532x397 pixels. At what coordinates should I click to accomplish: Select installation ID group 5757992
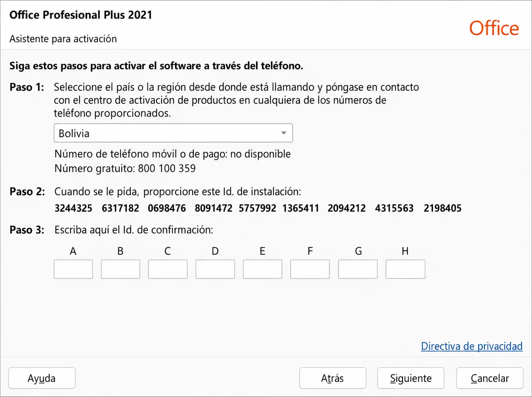[258, 208]
